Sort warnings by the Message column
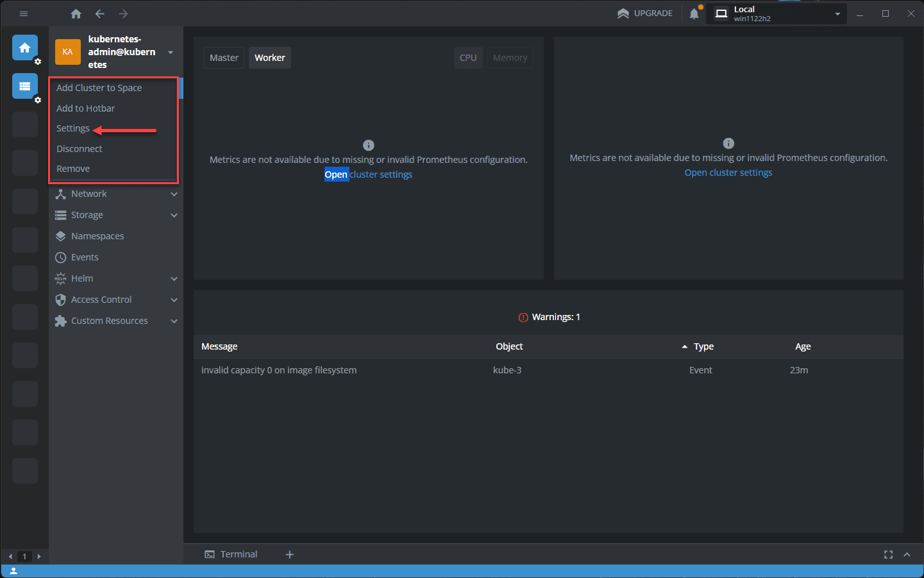 point(219,346)
